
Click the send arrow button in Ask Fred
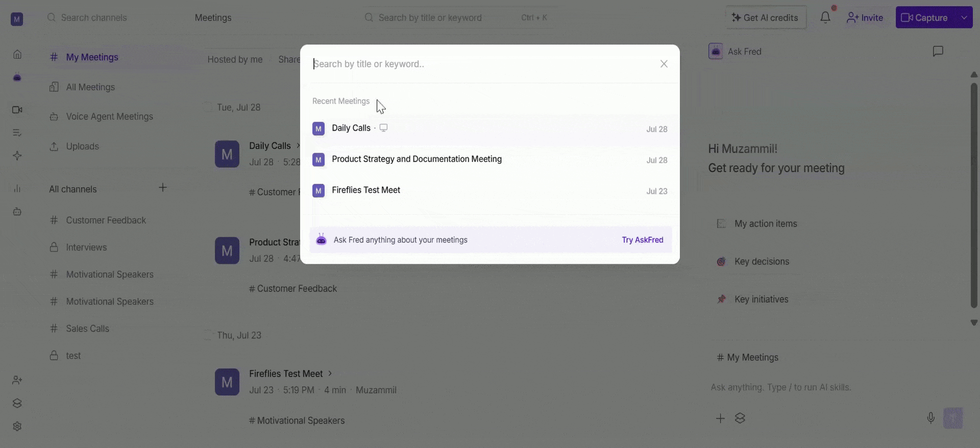[953, 418]
